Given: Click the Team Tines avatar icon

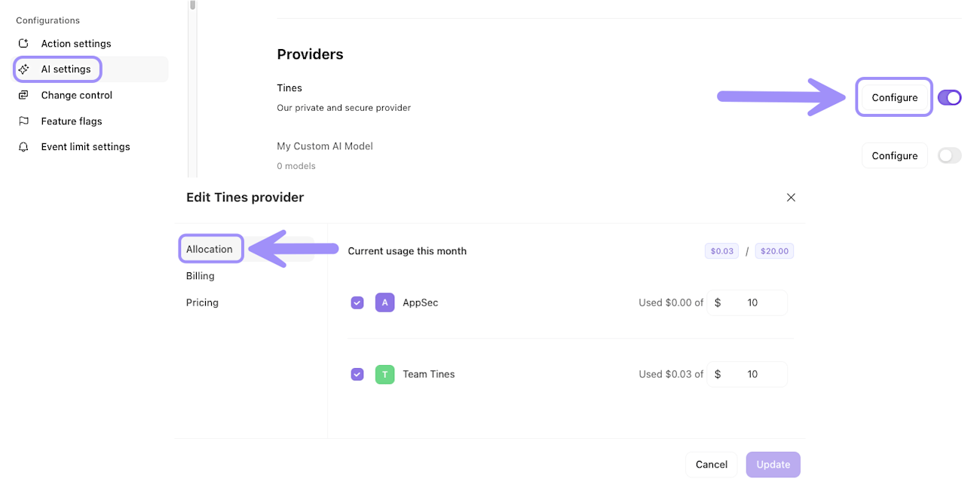Looking at the screenshot, I should (x=384, y=374).
